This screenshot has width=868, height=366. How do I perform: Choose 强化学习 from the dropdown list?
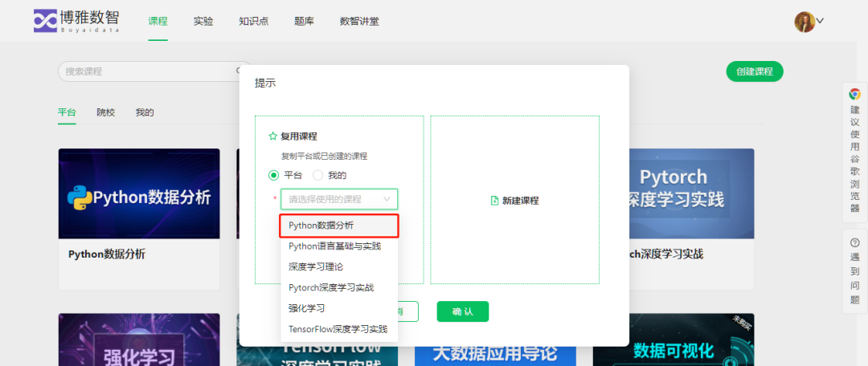click(x=339, y=308)
